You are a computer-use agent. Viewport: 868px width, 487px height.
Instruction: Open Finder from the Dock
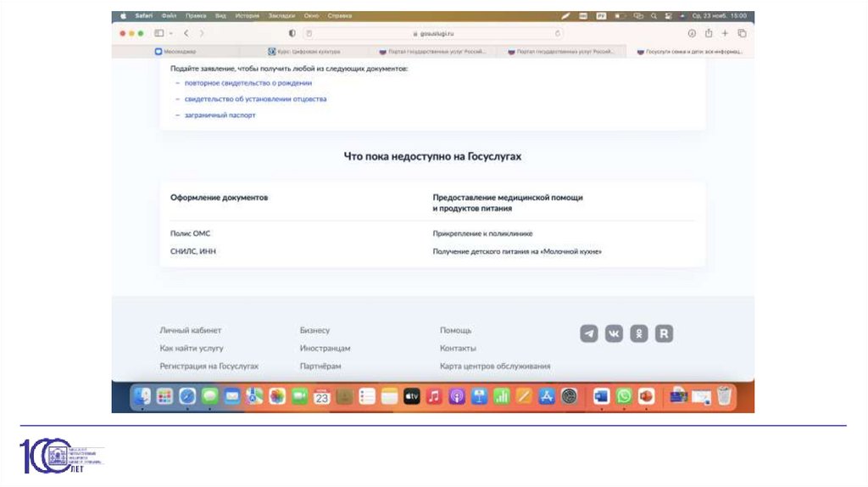pyautogui.click(x=142, y=397)
